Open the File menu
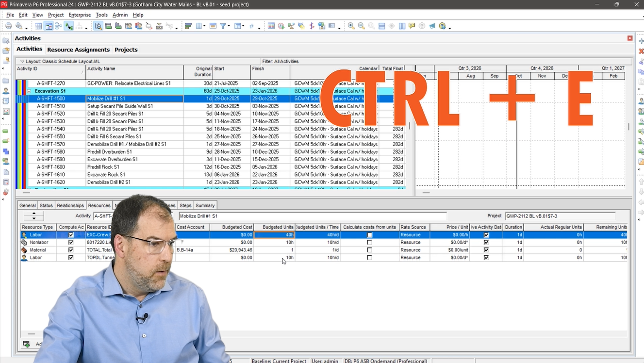The height and width of the screenshot is (363, 644). pos(10,15)
